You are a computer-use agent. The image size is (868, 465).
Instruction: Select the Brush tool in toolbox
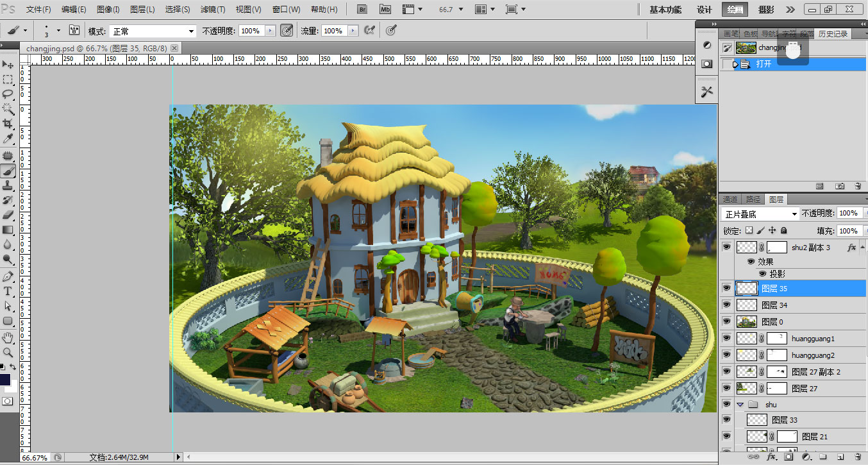8,171
